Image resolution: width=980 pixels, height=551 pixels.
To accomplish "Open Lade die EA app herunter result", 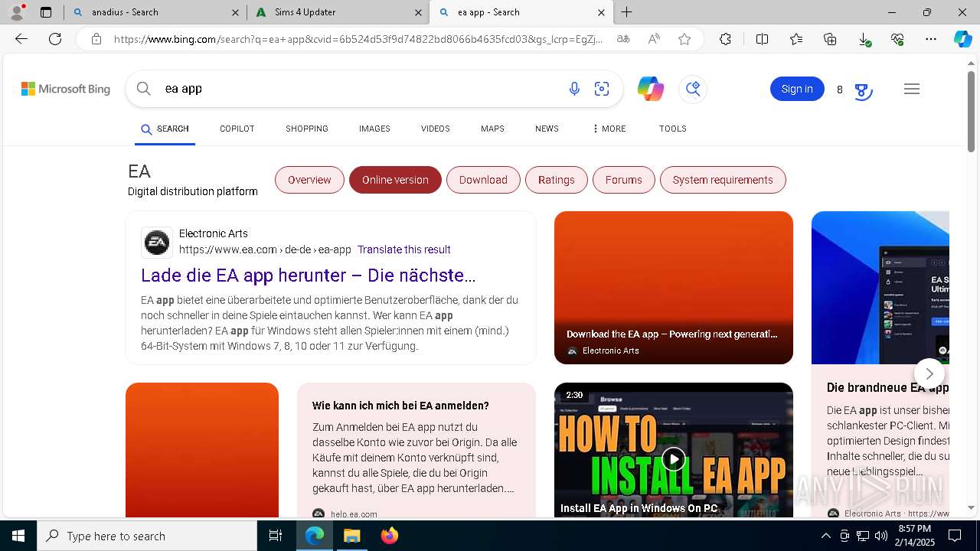I will coord(309,275).
